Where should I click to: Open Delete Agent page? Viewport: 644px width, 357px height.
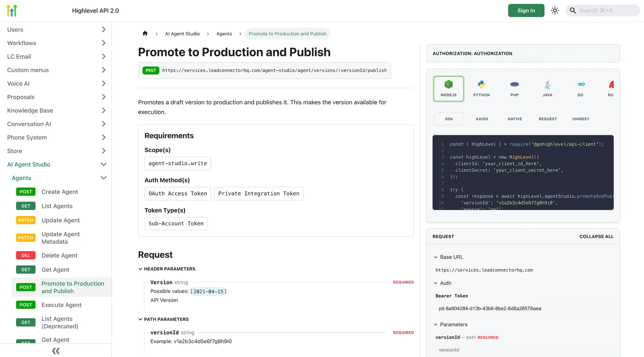click(60, 255)
